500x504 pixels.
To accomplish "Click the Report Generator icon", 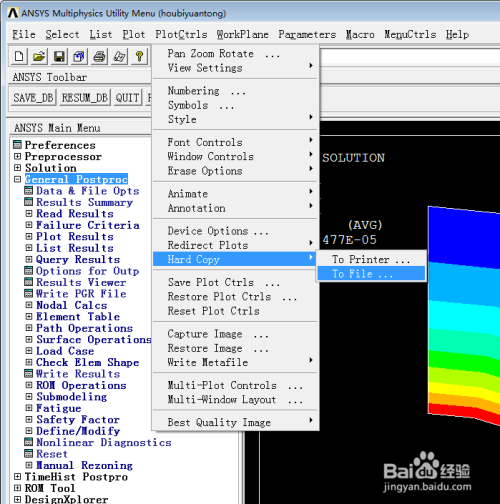I will click(x=119, y=56).
